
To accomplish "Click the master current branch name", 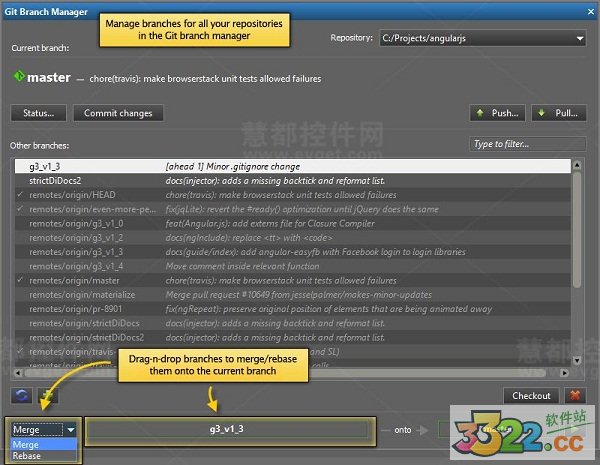I will coord(49,77).
